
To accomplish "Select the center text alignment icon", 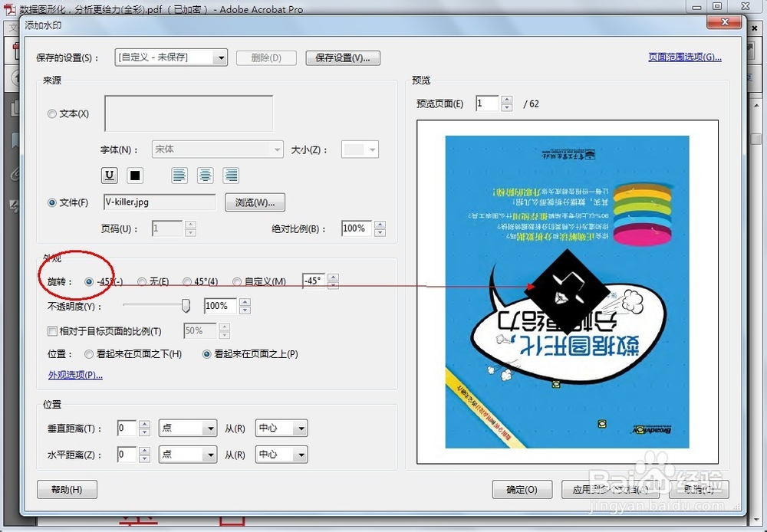I will (205, 176).
